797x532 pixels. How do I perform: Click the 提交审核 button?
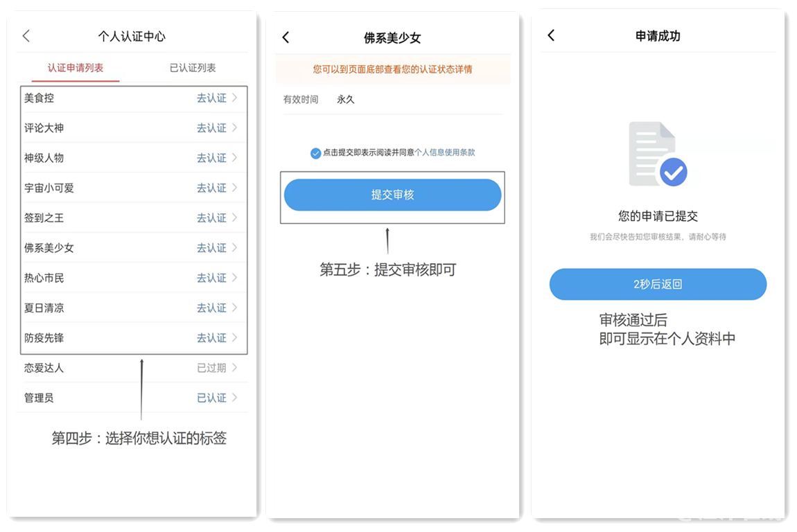[392, 195]
